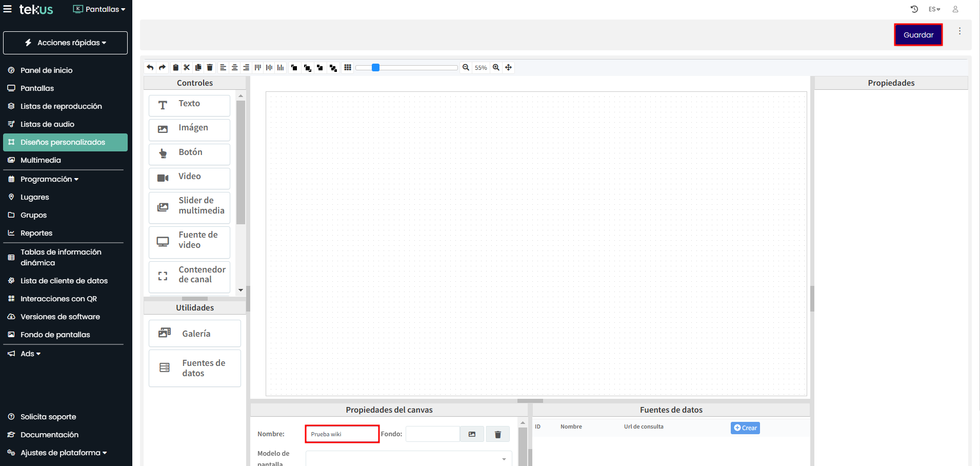Toggle the grid display icon
980x466 pixels.
[348, 67]
